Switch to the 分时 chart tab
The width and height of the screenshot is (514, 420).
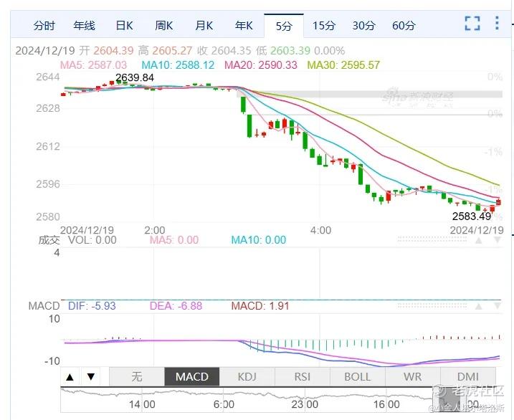pos(44,26)
